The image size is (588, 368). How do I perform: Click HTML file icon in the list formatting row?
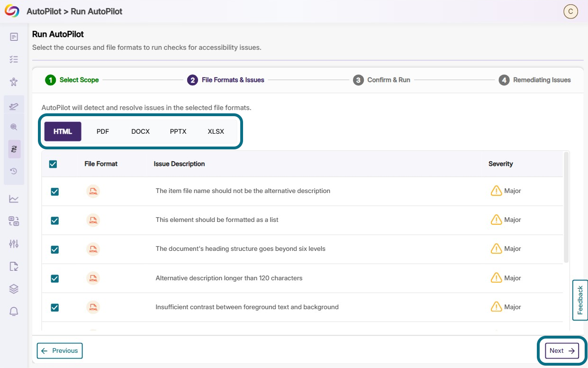coord(93,220)
